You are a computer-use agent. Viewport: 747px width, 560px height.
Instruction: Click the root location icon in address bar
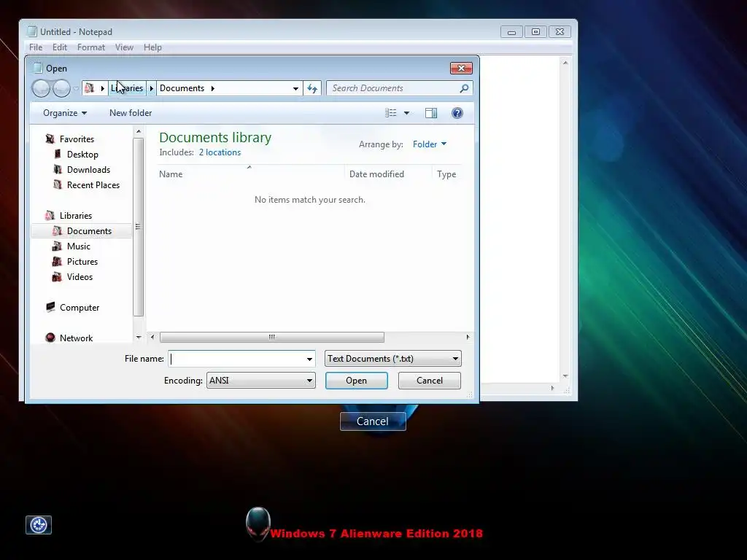(x=89, y=88)
